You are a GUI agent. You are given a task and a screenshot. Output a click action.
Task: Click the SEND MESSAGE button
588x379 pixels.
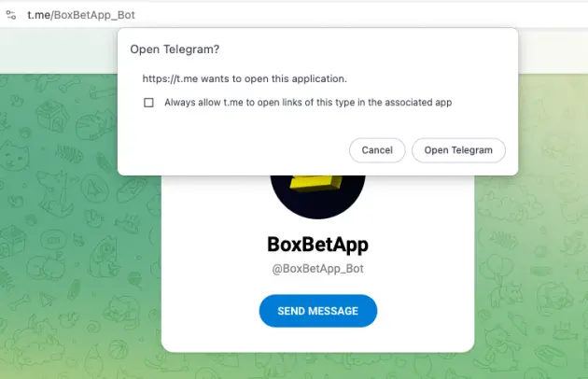pyautogui.click(x=318, y=311)
